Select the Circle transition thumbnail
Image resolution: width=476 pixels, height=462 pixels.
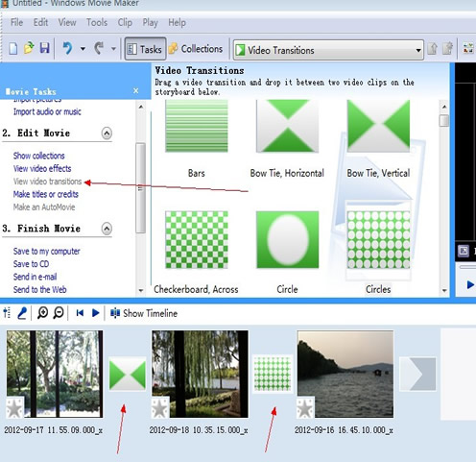287,239
